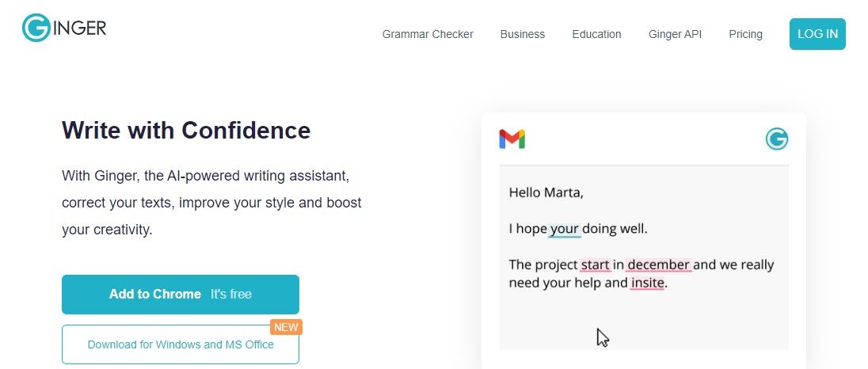Click the "It's free" text on the Chrome button
Screen dimensions: 868x369
click(230, 295)
